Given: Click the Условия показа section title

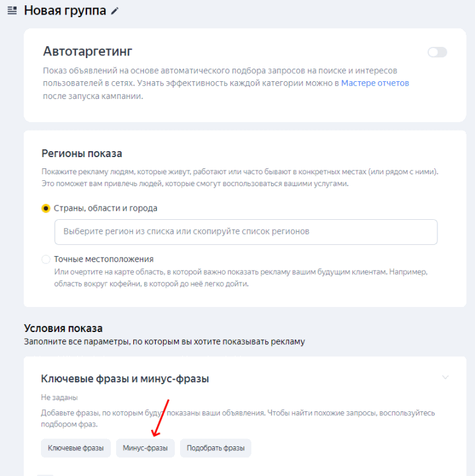Looking at the screenshot, I should (63, 329).
